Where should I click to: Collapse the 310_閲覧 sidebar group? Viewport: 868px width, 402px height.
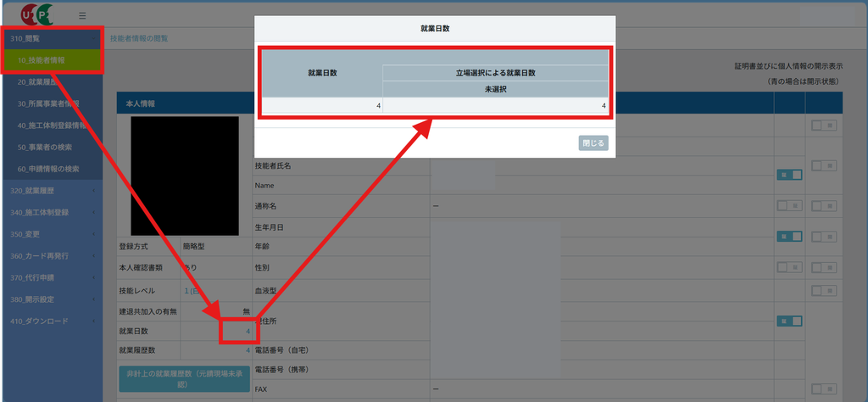(x=52, y=38)
